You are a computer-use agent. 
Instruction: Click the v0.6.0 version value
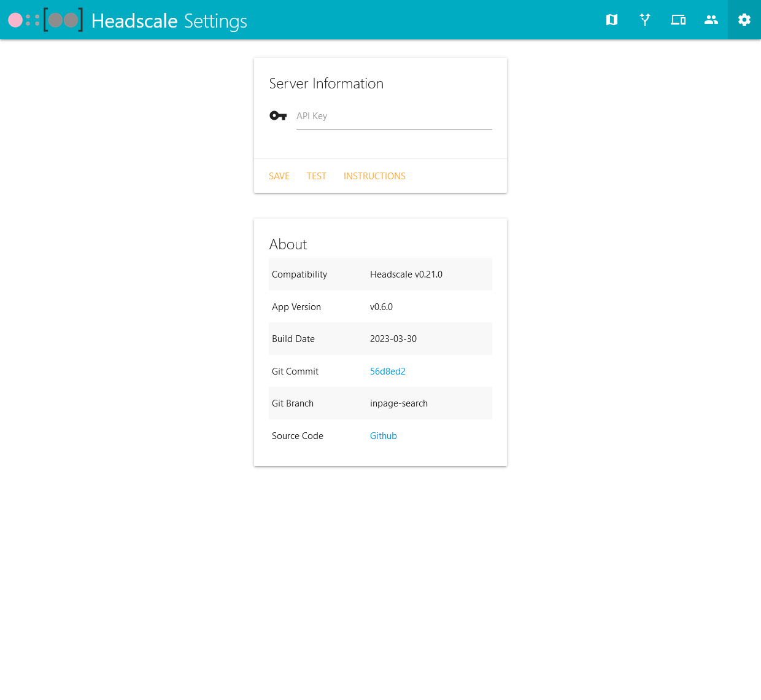click(x=381, y=307)
